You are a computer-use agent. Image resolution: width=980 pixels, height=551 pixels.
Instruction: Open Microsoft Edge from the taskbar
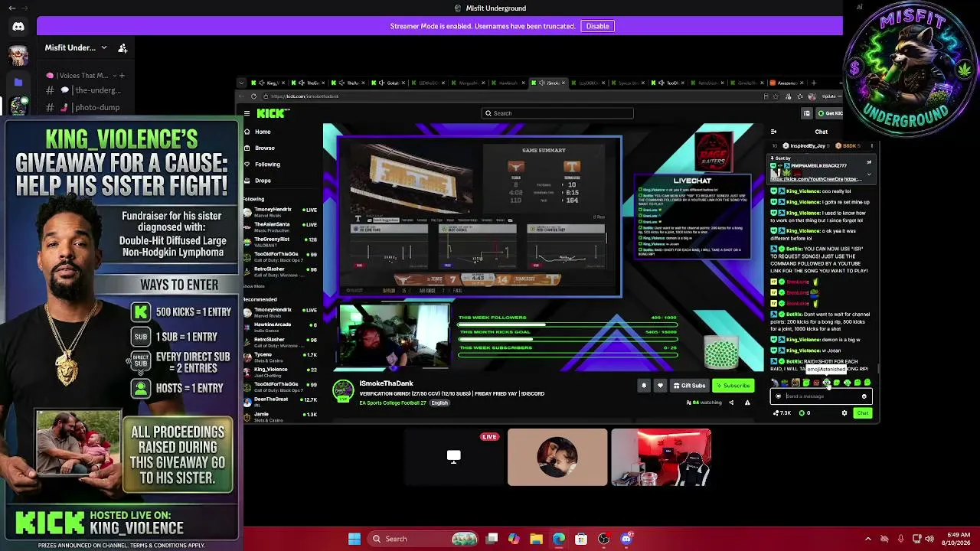(559, 539)
